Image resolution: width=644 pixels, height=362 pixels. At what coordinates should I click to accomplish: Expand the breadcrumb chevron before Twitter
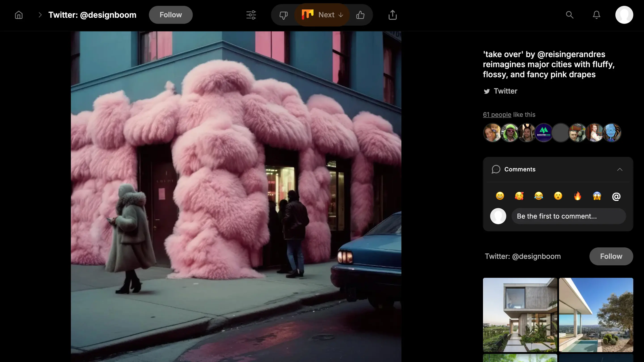point(40,15)
